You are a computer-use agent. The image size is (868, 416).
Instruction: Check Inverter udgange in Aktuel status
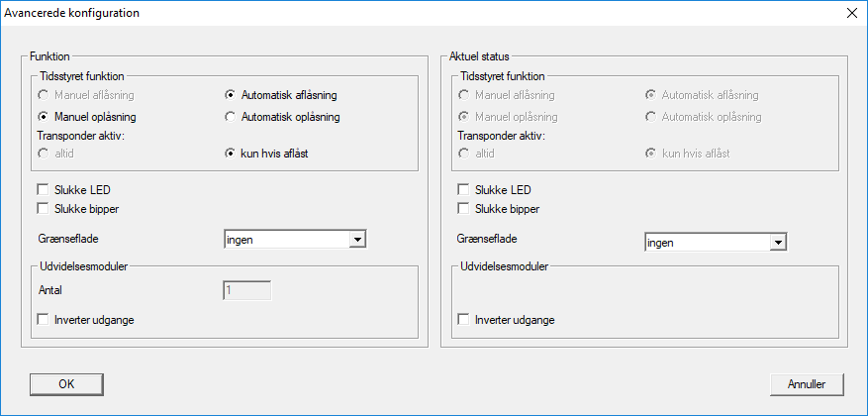point(463,319)
